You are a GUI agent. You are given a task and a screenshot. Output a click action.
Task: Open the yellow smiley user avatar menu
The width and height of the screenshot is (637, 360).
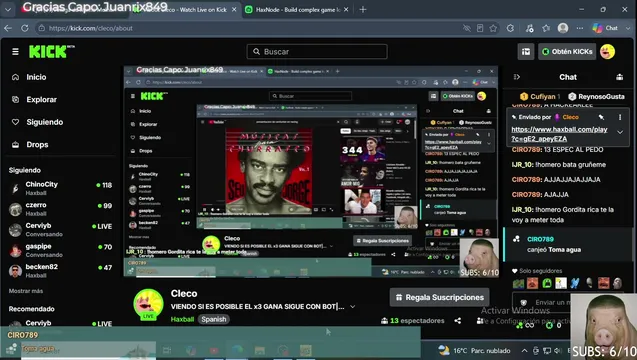point(607,52)
